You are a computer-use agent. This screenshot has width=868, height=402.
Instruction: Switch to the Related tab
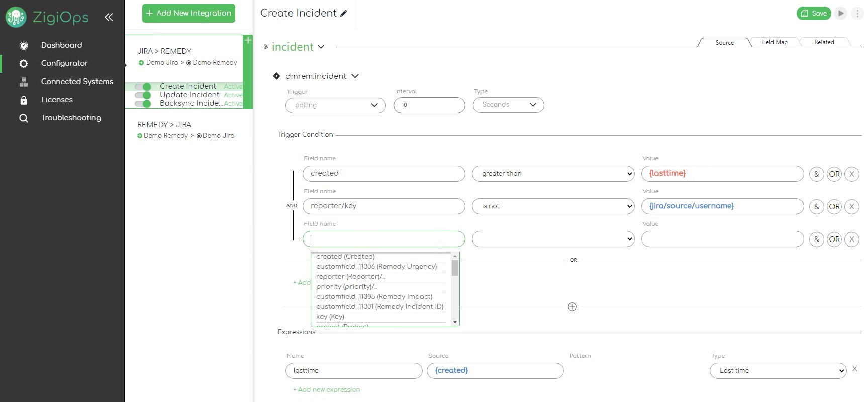824,42
